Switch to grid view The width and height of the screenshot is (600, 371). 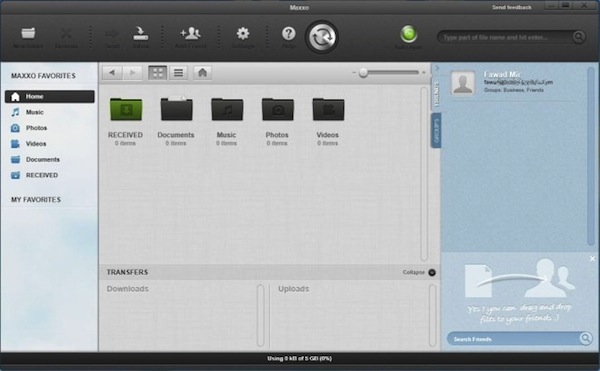(x=157, y=72)
